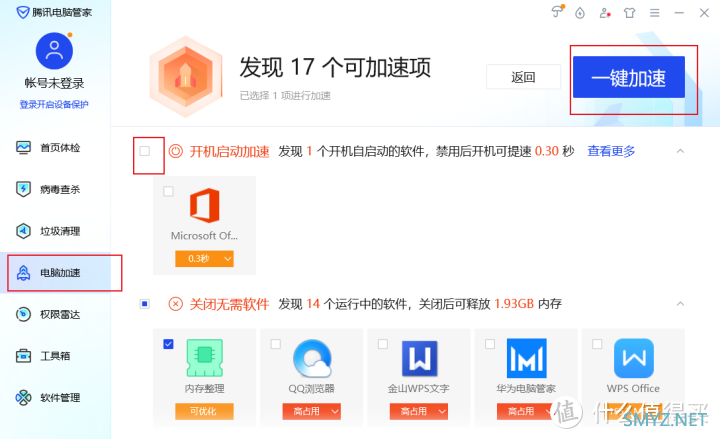Open the 高占用 dropdown under 华为电脑管家
Image resolution: width=720 pixels, height=439 pixels.
pyautogui.click(x=526, y=411)
